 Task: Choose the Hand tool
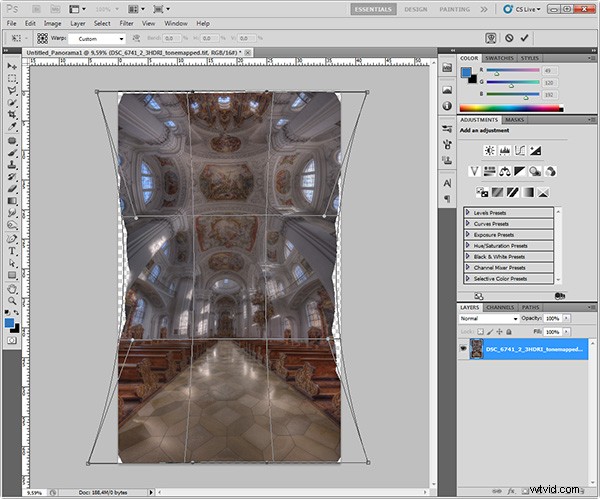click(x=12, y=289)
